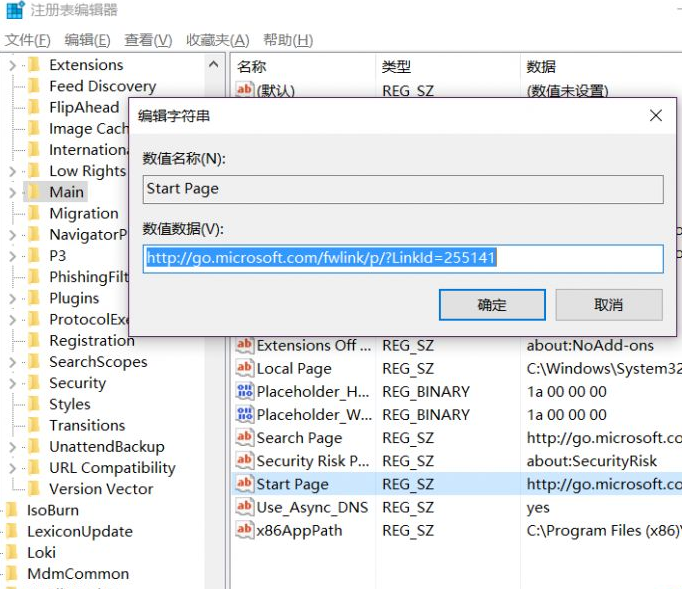Expand the SearchScopes tree node
682x589 pixels.
(x=13, y=362)
